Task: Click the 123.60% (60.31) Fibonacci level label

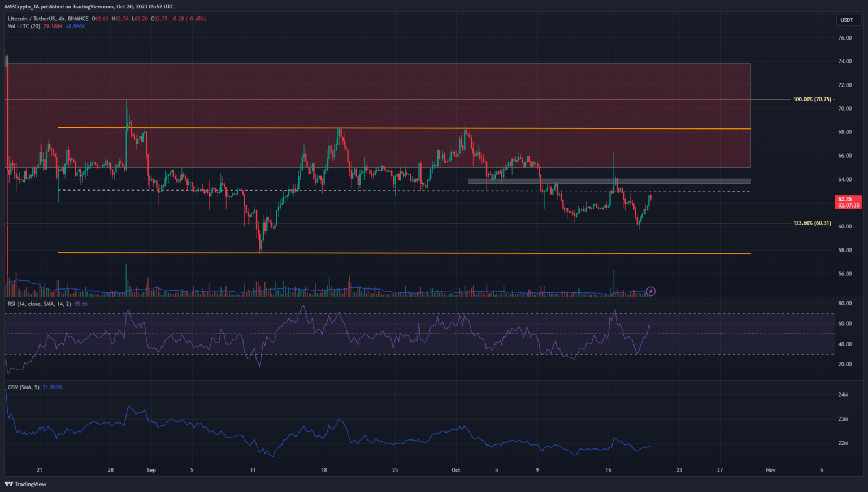Action: (812, 223)
